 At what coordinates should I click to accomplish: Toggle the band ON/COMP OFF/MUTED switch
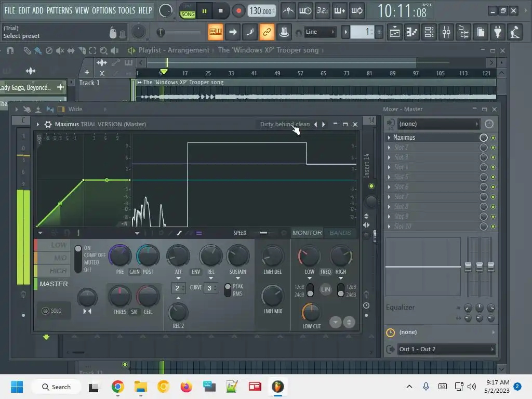[78, 259]
